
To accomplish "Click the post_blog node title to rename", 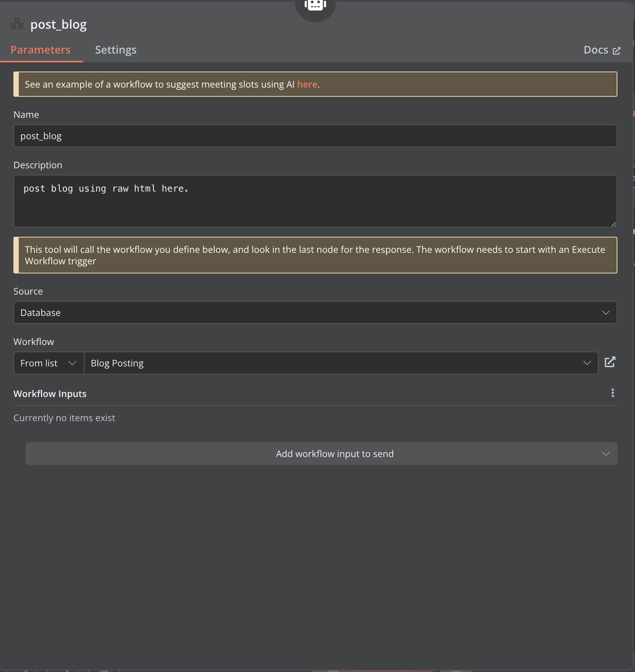I will (x=59, y=24).
